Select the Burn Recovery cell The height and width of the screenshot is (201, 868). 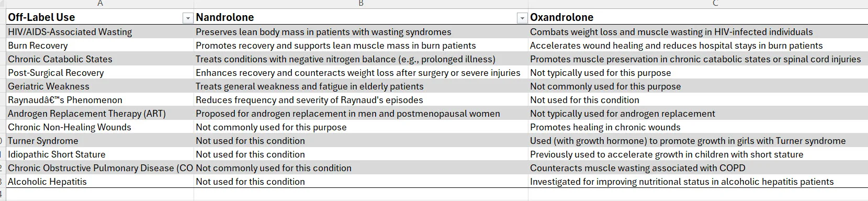[x=100, y=46]
